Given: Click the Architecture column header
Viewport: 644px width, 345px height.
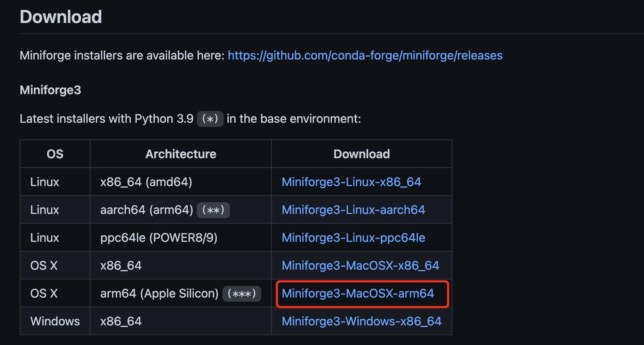Looking at the screenshot, I should pos(181,154).
